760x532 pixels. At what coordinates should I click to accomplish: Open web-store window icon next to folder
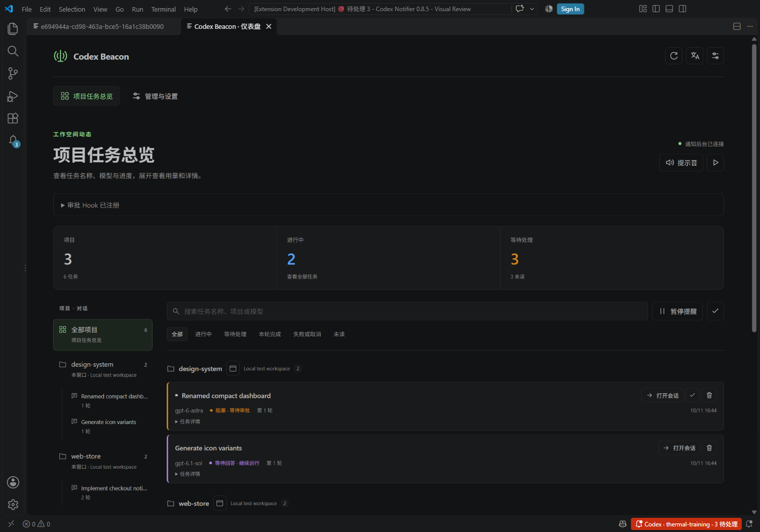click(219, 503)
